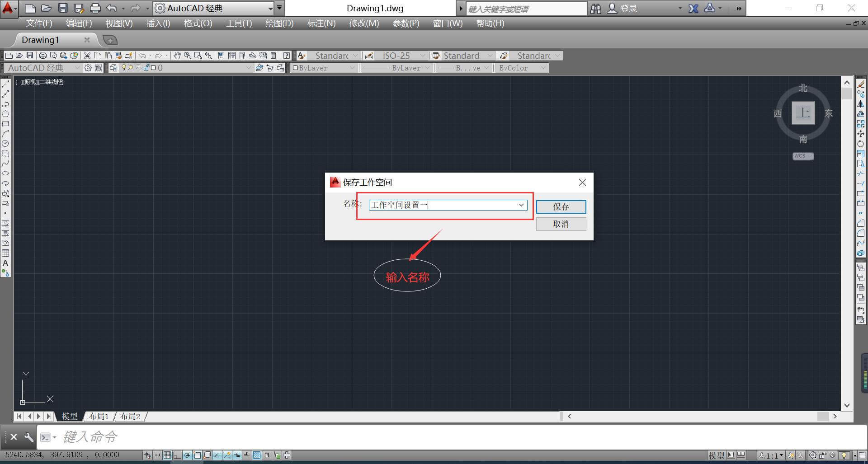Click the 模型 button in status bar
Viewport: 868px width, 464px height.
click(717, 455)
